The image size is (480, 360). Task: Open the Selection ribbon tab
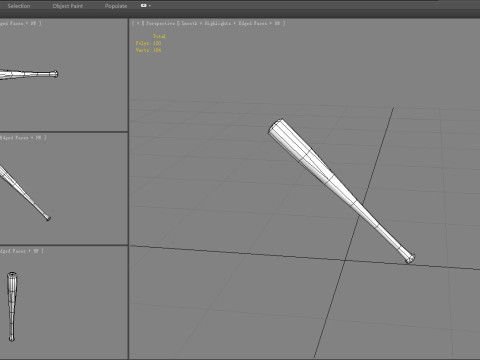click(19, 6)
